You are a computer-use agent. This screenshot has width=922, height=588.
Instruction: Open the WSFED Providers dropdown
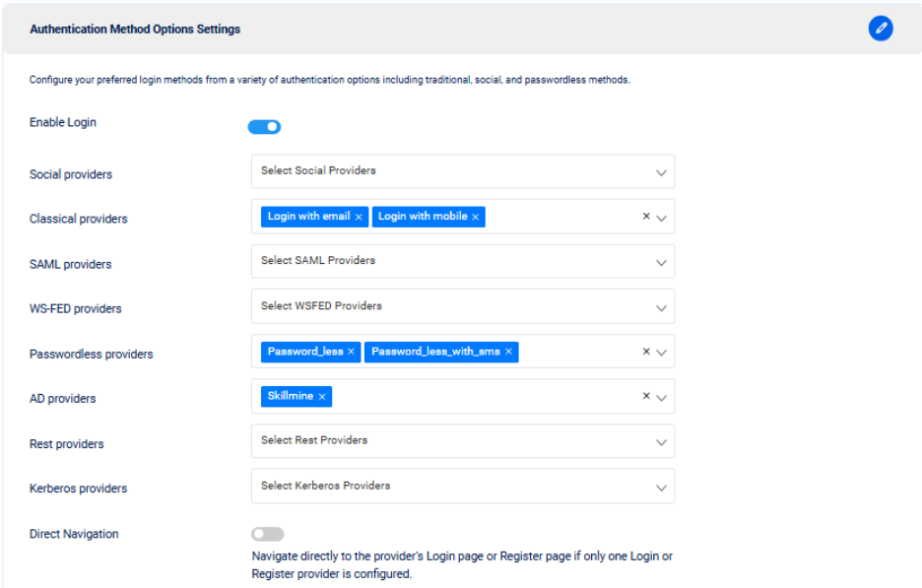(463, 306)
